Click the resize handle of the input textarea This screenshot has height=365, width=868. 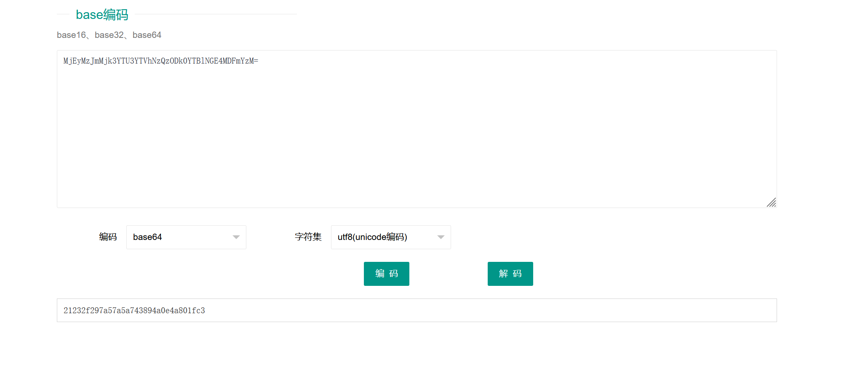pos(771,202)
